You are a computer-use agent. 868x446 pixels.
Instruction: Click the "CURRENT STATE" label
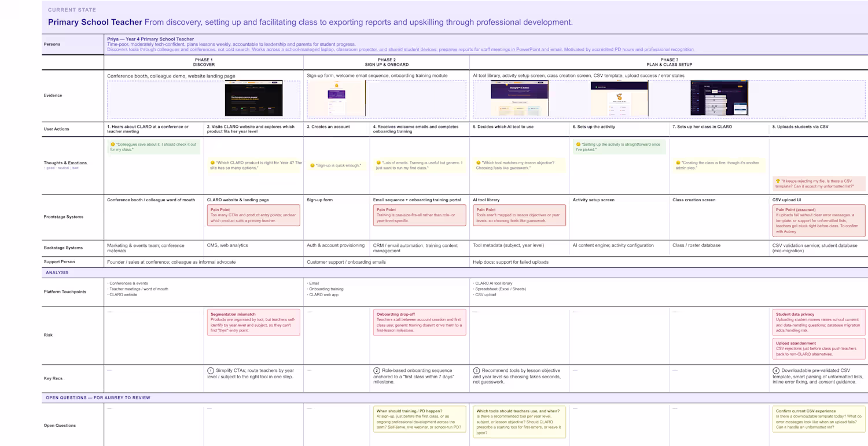tap(72, 10)
